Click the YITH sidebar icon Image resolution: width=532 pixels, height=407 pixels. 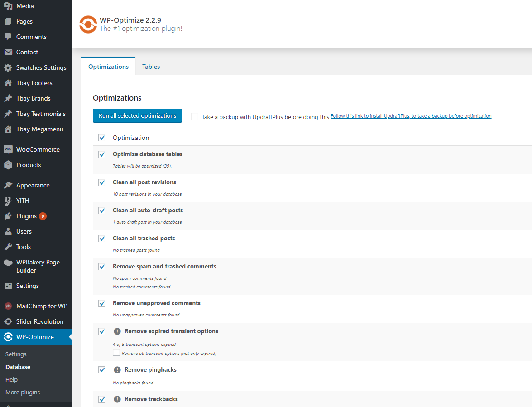pyautogui.click(x=8, y=201)
